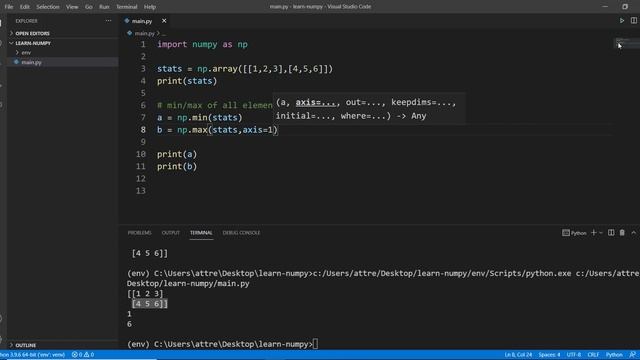
Task: Click the 'stats = np.array' line
Action: click(245, 69)
